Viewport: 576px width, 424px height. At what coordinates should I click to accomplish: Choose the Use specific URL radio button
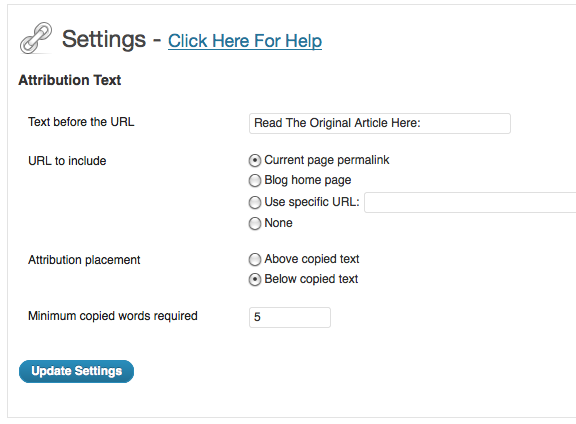pyautogui.click(x=255, y=202)
